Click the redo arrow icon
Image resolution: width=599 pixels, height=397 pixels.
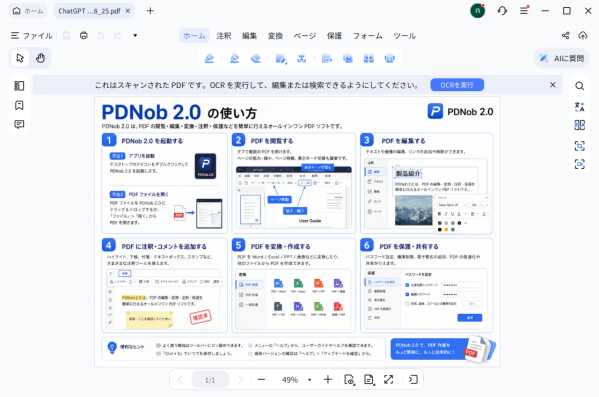point(118,36)
